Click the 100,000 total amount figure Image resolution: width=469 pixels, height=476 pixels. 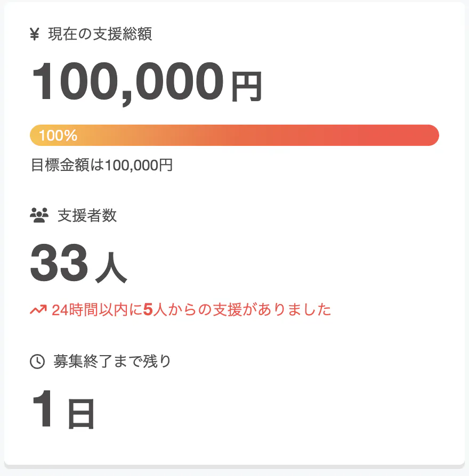pos(127,83)
